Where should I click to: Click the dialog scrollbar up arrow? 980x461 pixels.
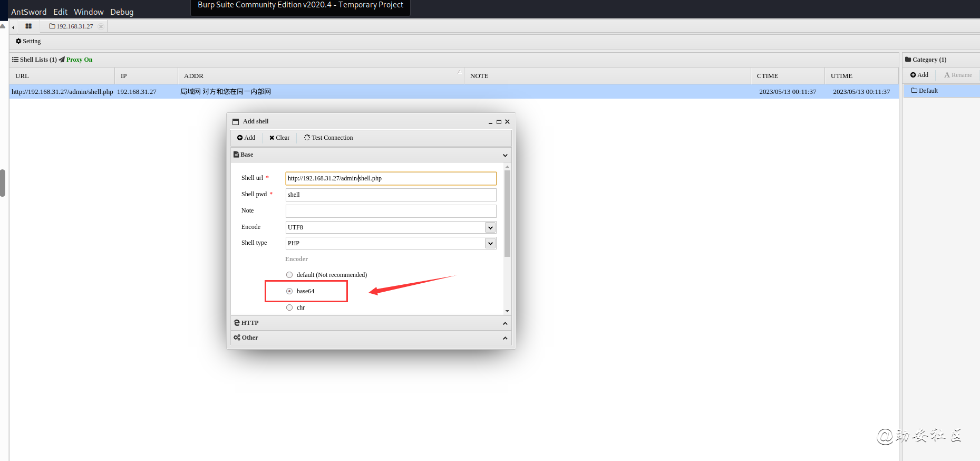[507, 166]
